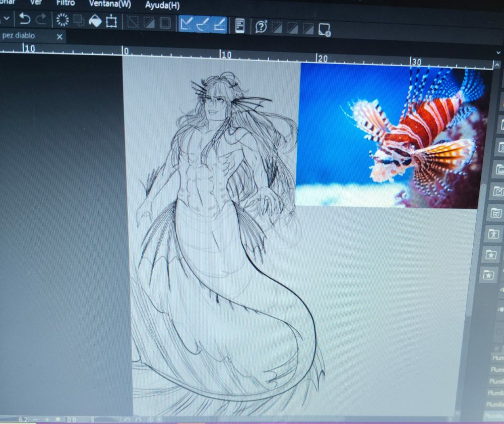Select the last highlighted Plumilla sub tool
504x424 pixels.
[x=493, y=415]
